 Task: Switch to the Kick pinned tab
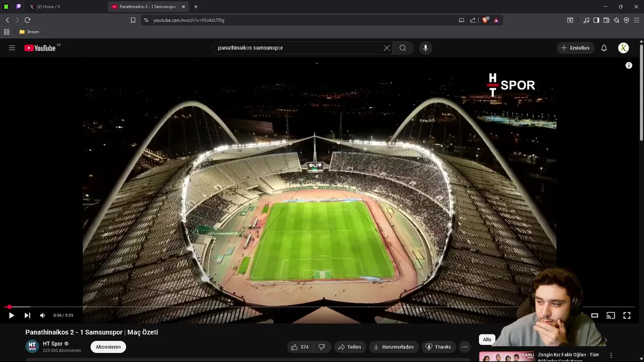pos(7,7)
